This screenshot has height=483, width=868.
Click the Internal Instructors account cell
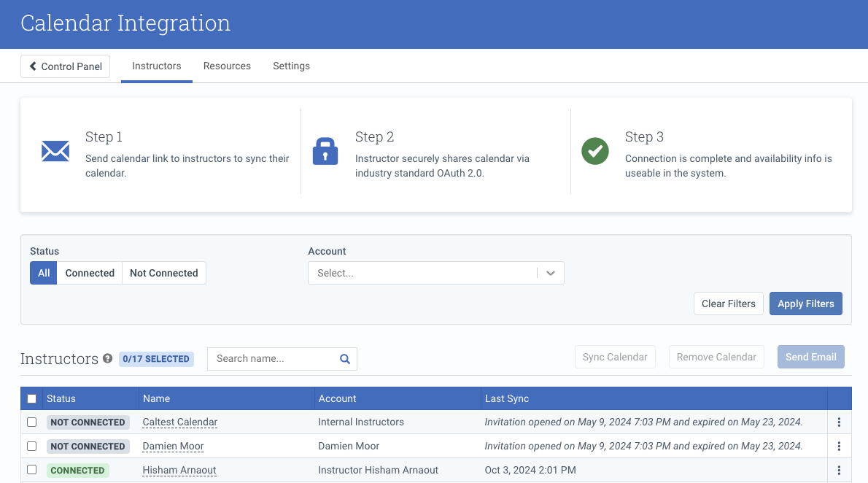[x=361, y=422]
